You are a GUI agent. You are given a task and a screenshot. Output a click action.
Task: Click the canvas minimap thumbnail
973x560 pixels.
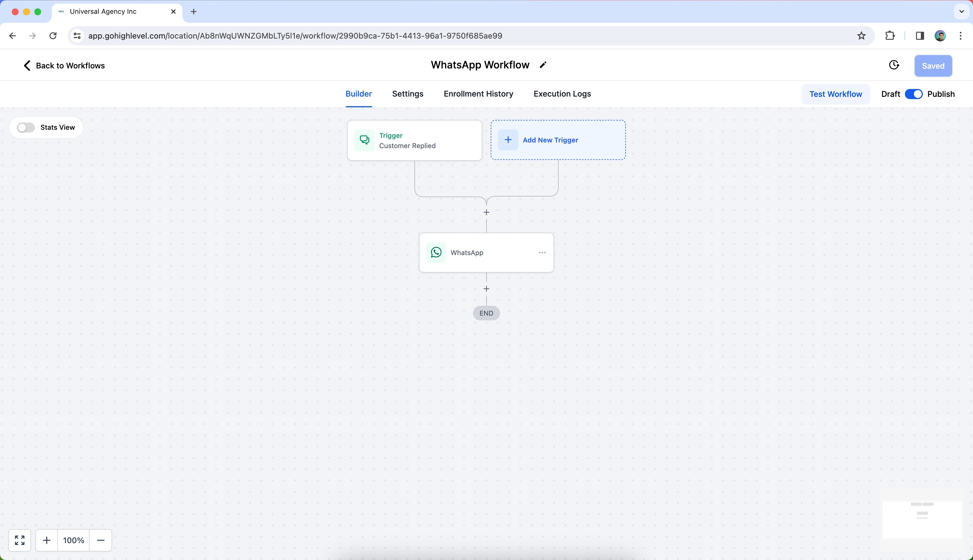tap(922, 519)
